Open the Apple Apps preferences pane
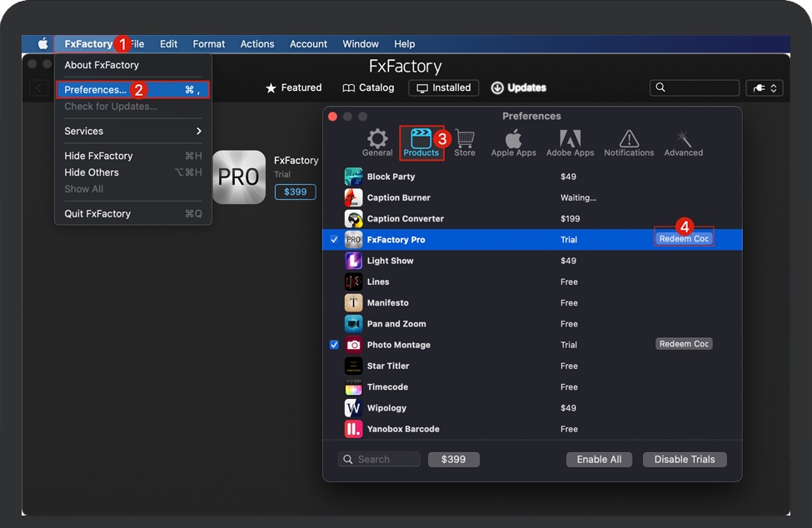 (x=513, y=143)
